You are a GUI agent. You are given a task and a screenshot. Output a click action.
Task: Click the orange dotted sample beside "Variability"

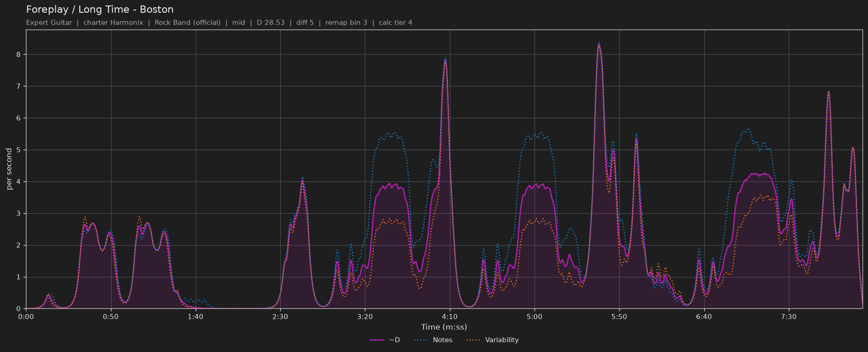coord(474,340)
